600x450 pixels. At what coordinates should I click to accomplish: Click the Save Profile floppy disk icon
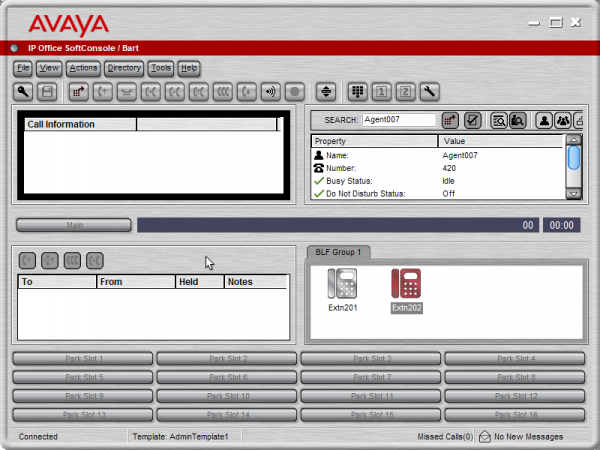[x=47, y=92]
